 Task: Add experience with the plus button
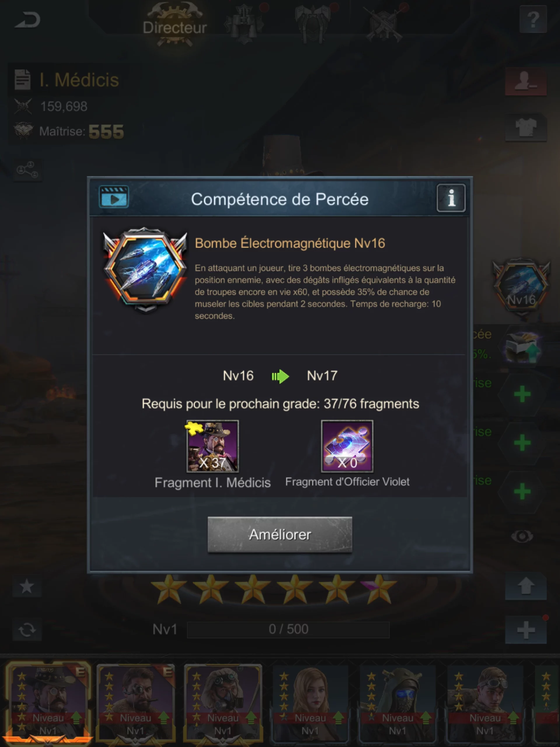[526, 630]
